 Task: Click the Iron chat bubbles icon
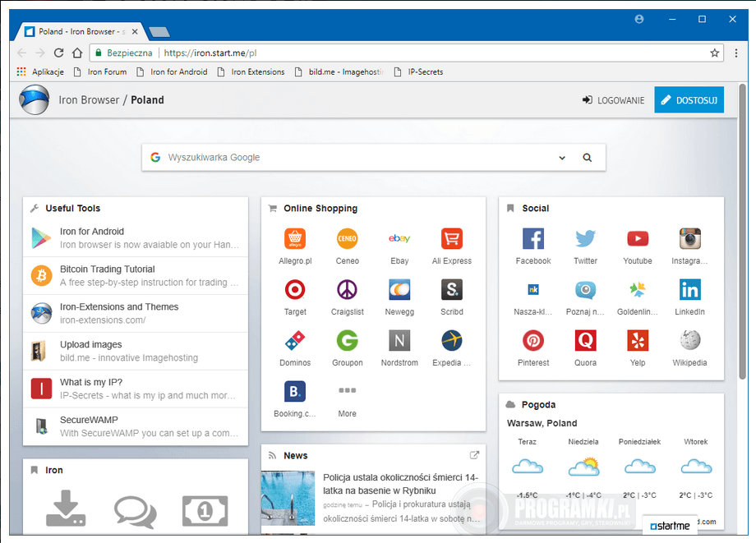tap(135, 512)
